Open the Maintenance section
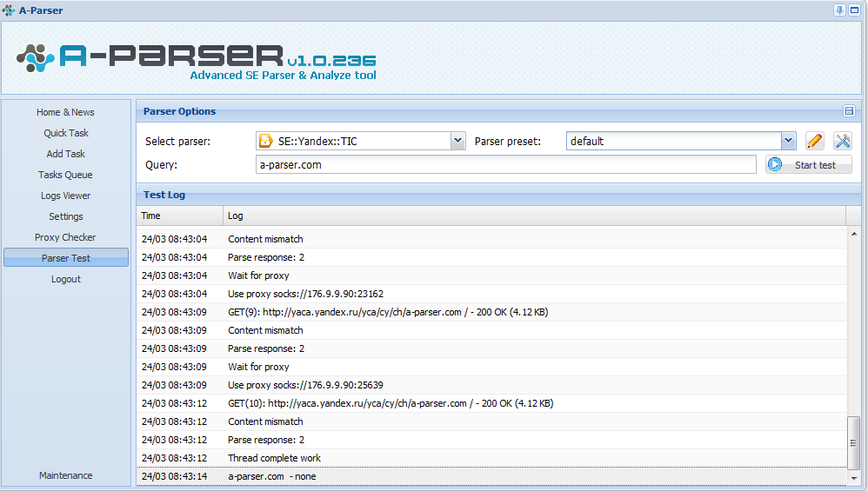The width and height of the screenshot is (868, 491). [65, 475]
